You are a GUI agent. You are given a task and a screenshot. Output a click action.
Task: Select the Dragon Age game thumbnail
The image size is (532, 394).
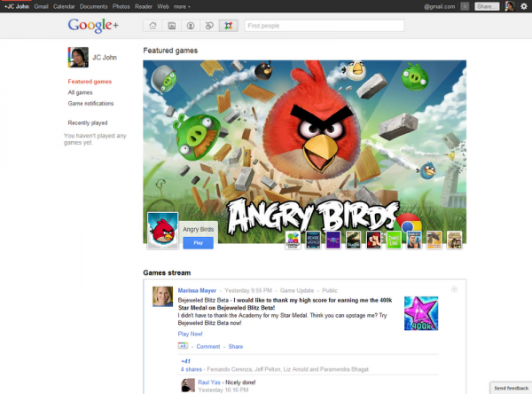click(x=353, y=240)
